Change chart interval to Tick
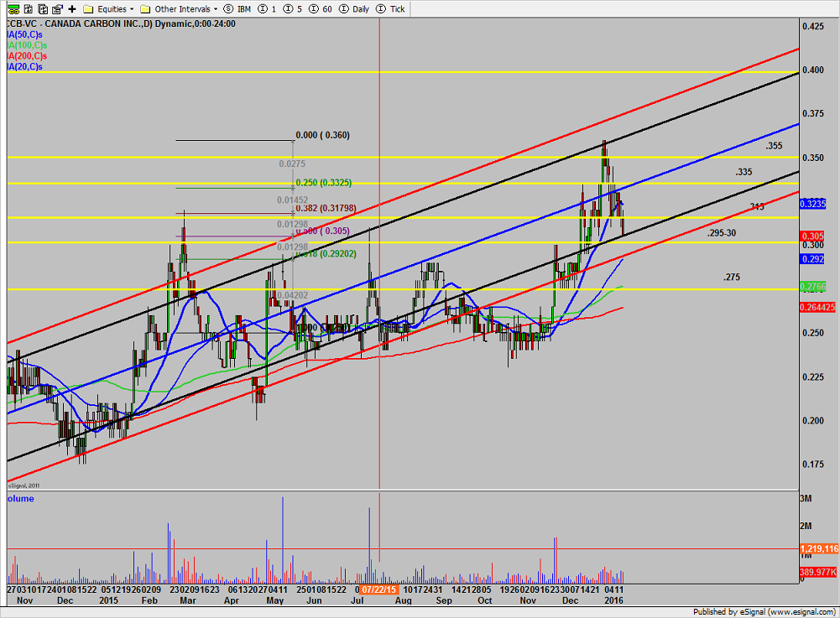 click(391, 9)
